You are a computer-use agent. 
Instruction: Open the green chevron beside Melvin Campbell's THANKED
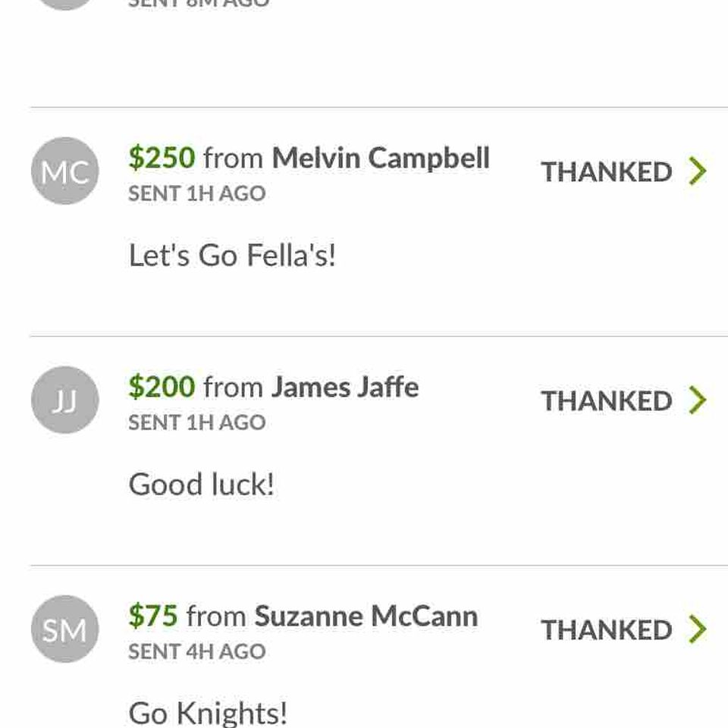coord(698,171)
